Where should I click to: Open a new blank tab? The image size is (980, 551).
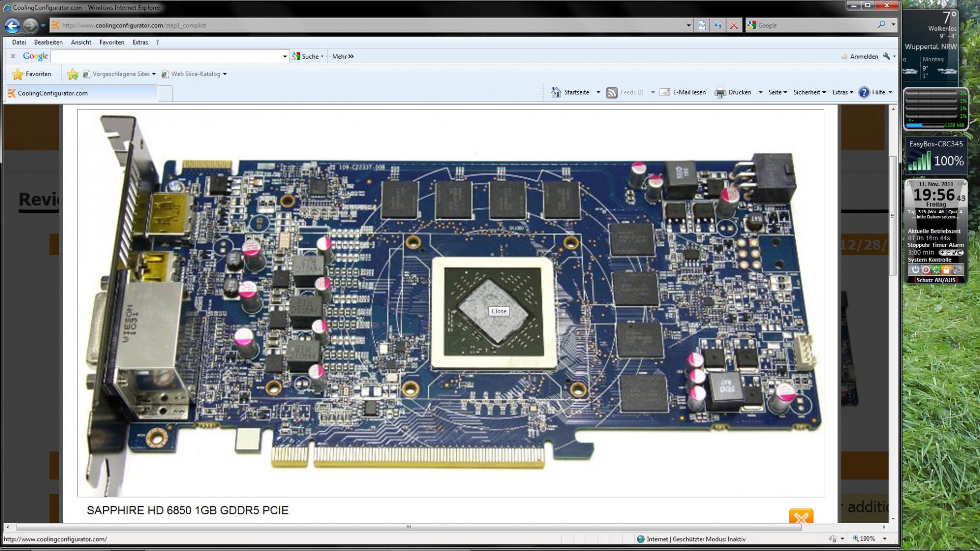(x=165, y=93)
